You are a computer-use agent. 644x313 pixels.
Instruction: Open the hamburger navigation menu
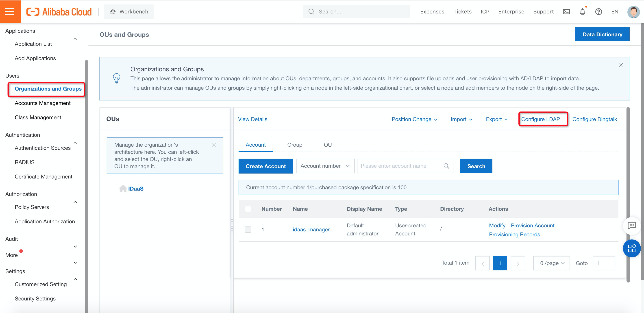[x=10, y=11]
